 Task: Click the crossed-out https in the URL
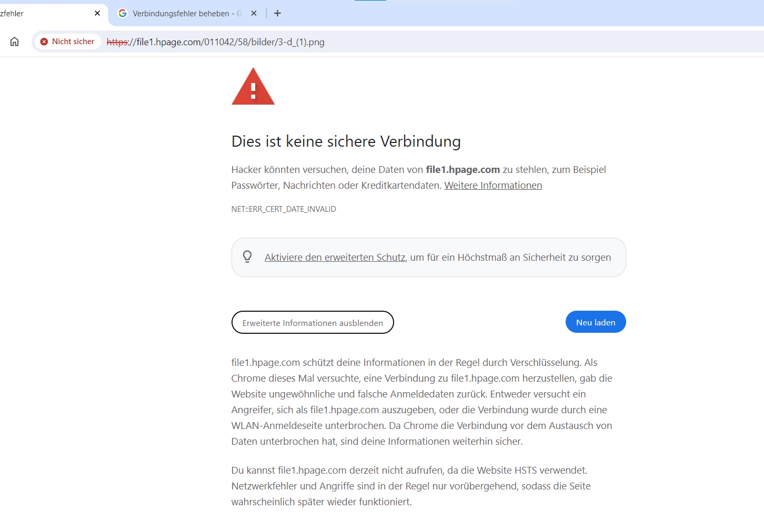[117, 42]
